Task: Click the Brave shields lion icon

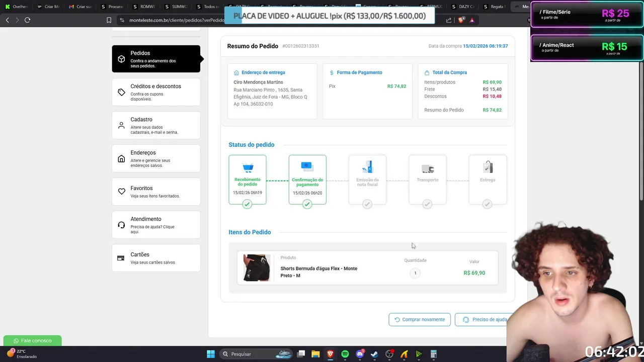Action: click(x=461, y=20)
